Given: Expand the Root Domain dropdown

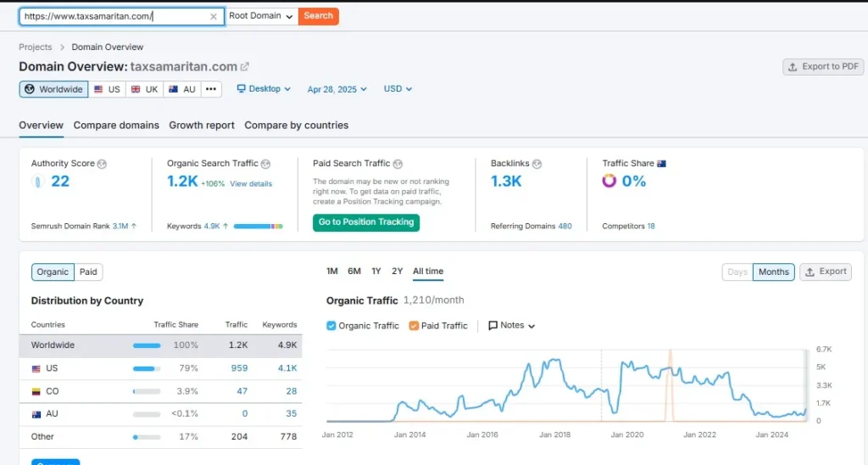Looking at the screenshot, I should [261, 16].
